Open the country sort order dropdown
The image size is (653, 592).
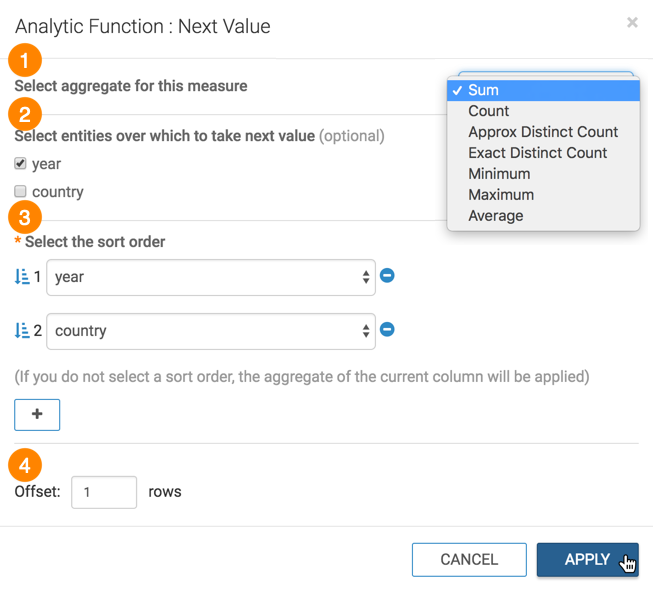211,332
